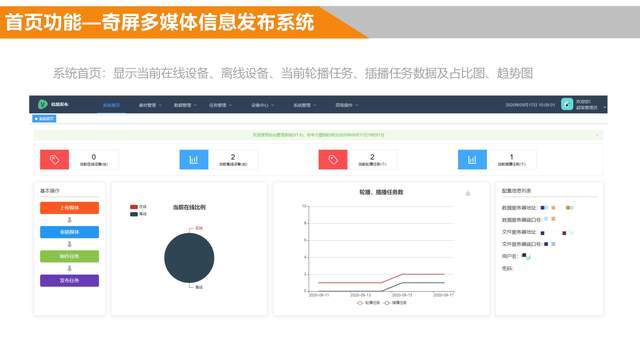
Task: Expand the 素材管理 navigation menu
Action: pyautogui.click(x=150, y=105)
